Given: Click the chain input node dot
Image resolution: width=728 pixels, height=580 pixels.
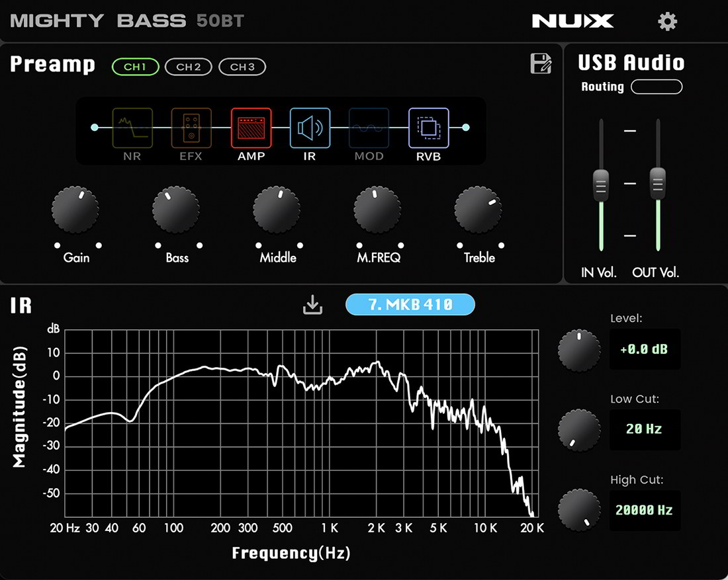Looking at the screenshot, I should 95,127.
